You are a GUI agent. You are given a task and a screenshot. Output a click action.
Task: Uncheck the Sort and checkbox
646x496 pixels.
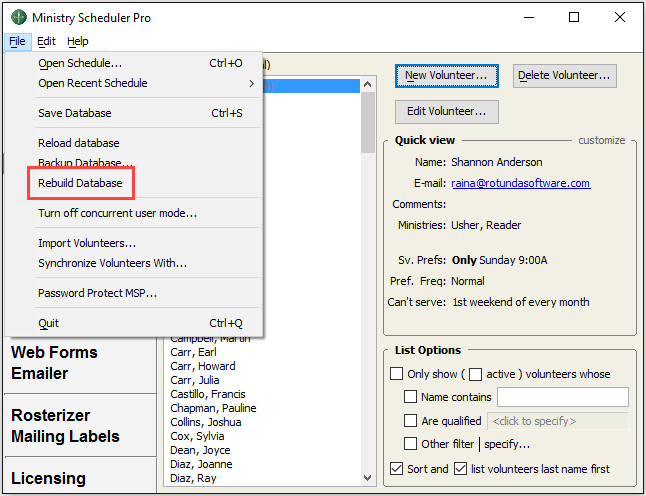(x=396, y=469)
